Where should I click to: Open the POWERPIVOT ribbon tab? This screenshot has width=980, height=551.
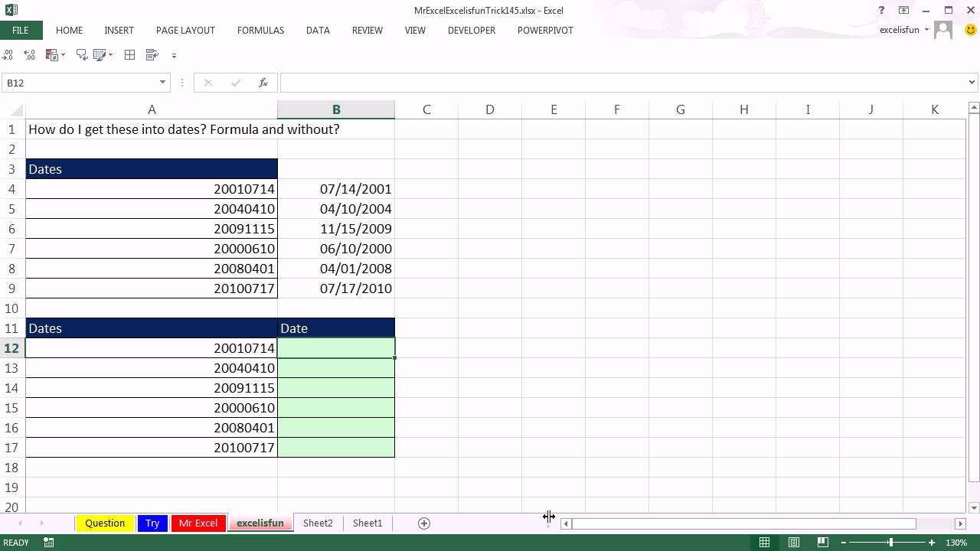pos(545,30)
